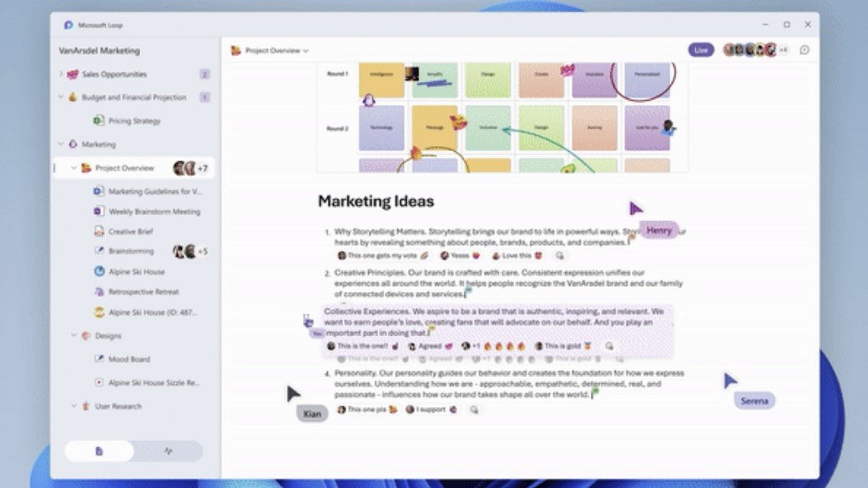Screen dimensions: 868x488
Task: Open the comments pane icon in the header
Action: click(x=805, y=50)
